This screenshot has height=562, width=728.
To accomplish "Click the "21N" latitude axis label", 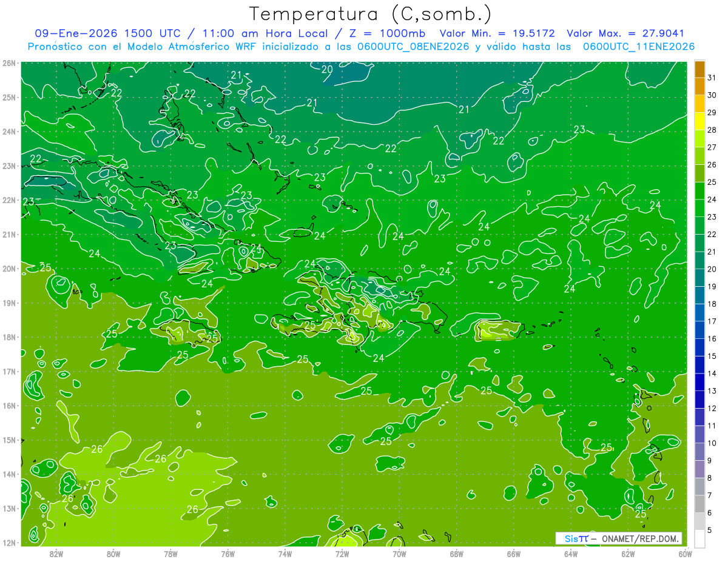I will tap(9, 234).
